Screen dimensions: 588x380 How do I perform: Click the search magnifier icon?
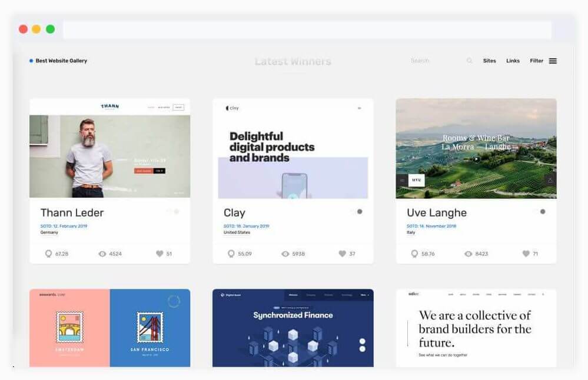point(469,61)
